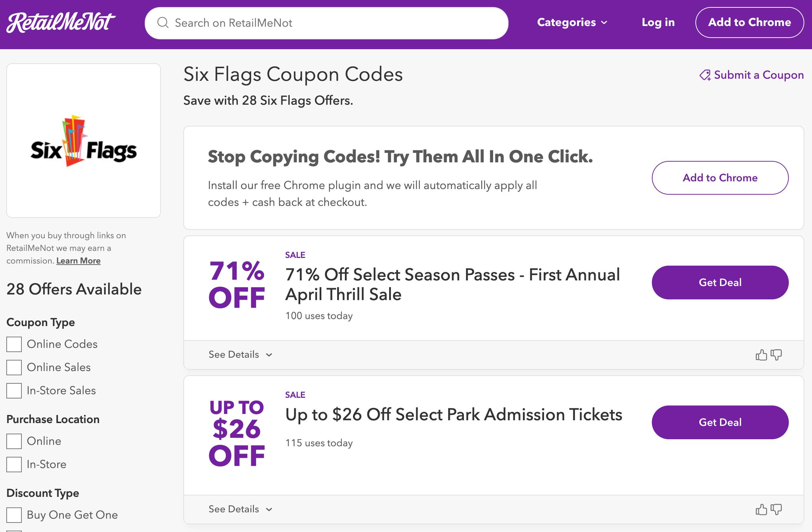Viewport: 812px width, 532px height.
Task: Enable the Online Sales filter
Action: point(14,368)
